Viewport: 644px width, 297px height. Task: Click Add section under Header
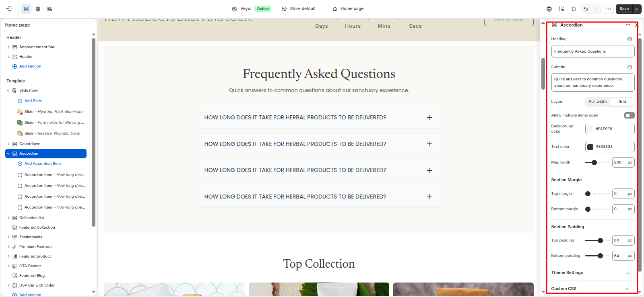pos(30,66)
